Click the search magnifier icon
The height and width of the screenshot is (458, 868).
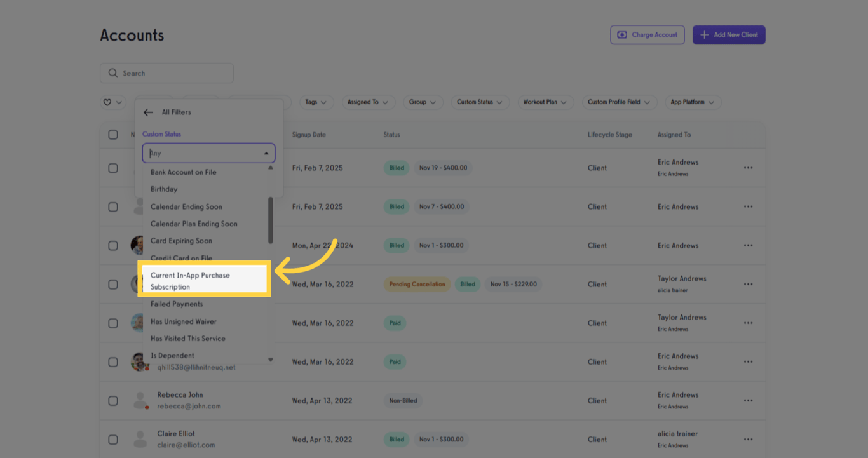[x=113, y=72]
